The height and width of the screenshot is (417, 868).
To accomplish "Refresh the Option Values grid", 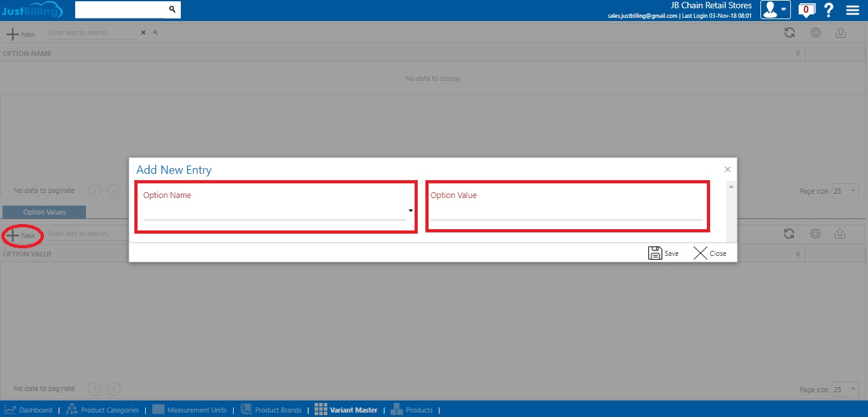I will tap(789, 234).
